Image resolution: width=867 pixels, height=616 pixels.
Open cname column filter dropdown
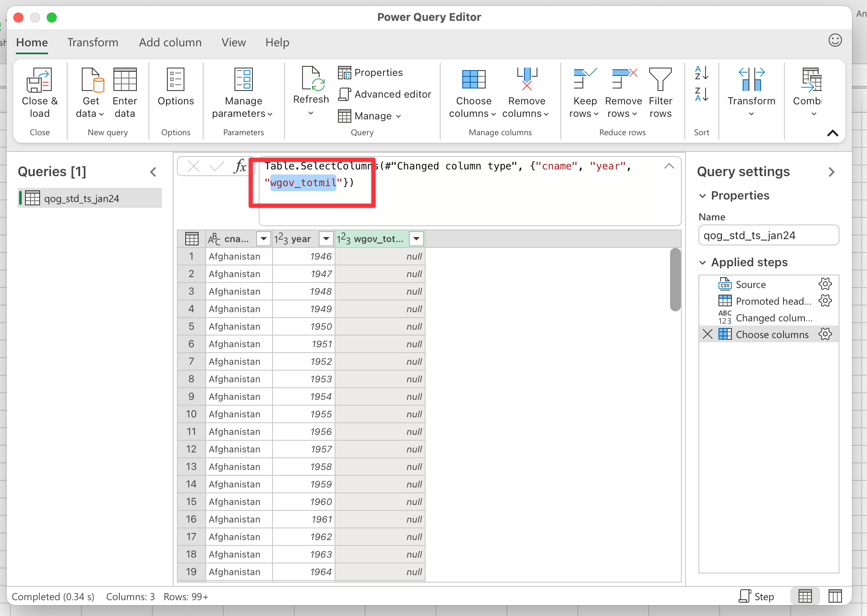263,239
